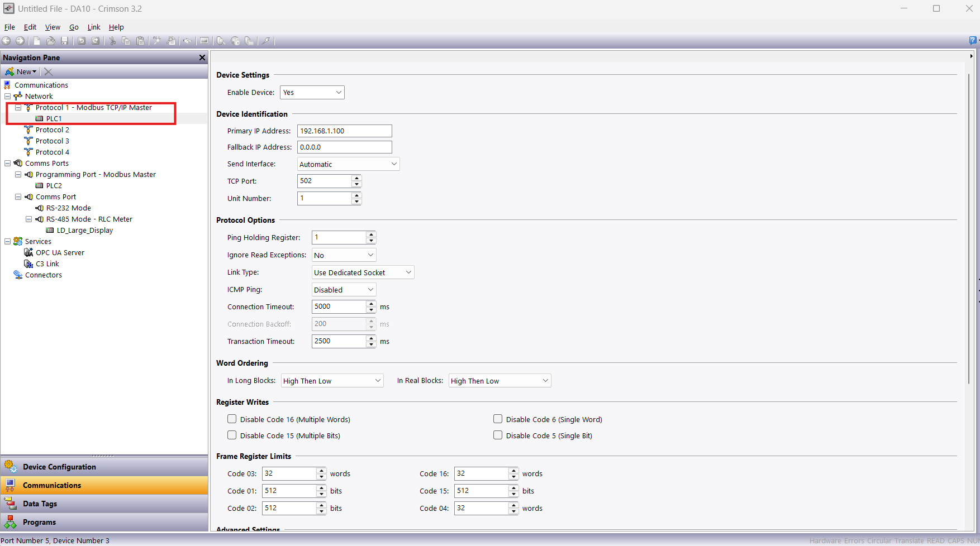Click the Save file toolbar icon

65,41
